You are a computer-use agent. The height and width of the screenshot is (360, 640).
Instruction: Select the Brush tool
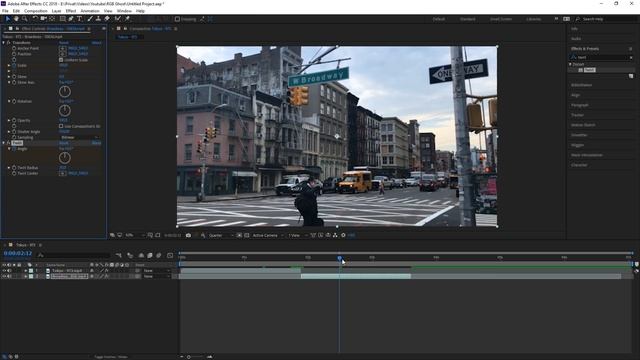pos(90,19)
